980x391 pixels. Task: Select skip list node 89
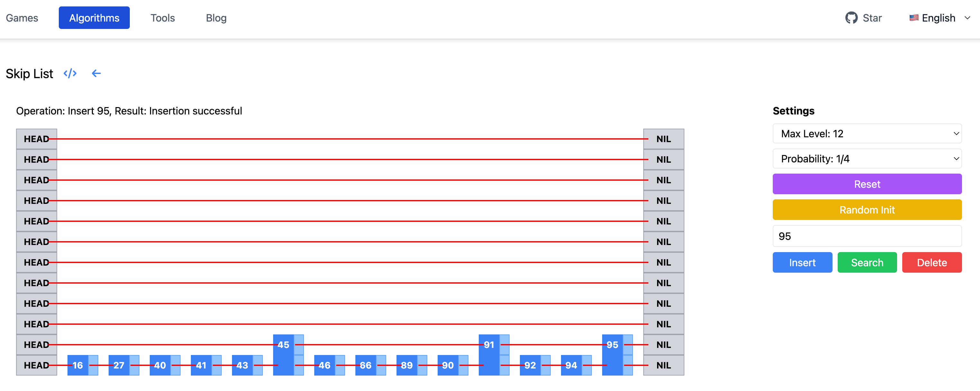(x=411, y=366)
